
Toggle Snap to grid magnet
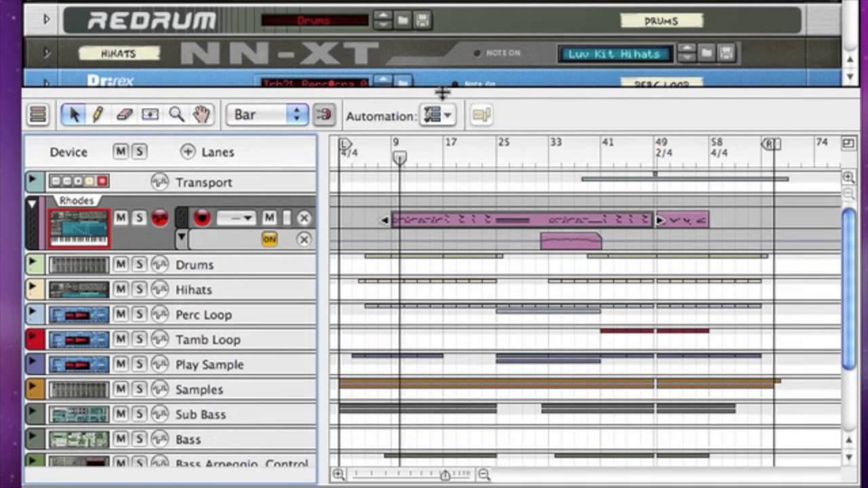(x=323, y=115)
